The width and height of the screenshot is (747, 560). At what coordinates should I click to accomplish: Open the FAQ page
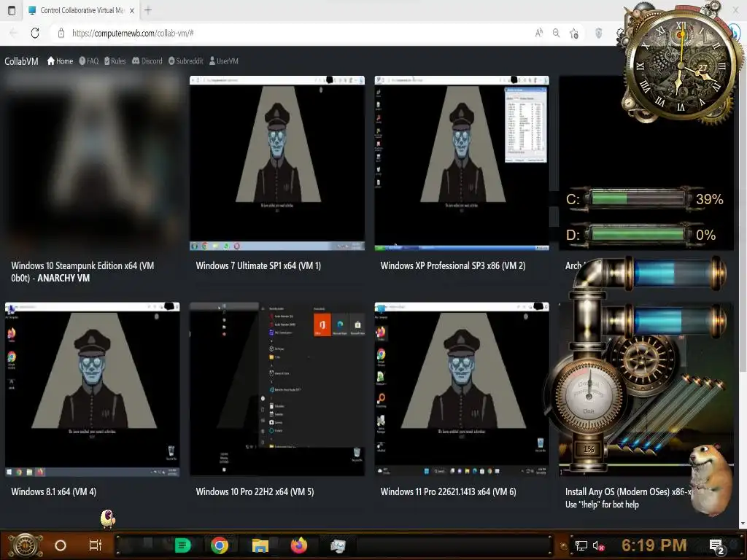(x=88, y=61)
